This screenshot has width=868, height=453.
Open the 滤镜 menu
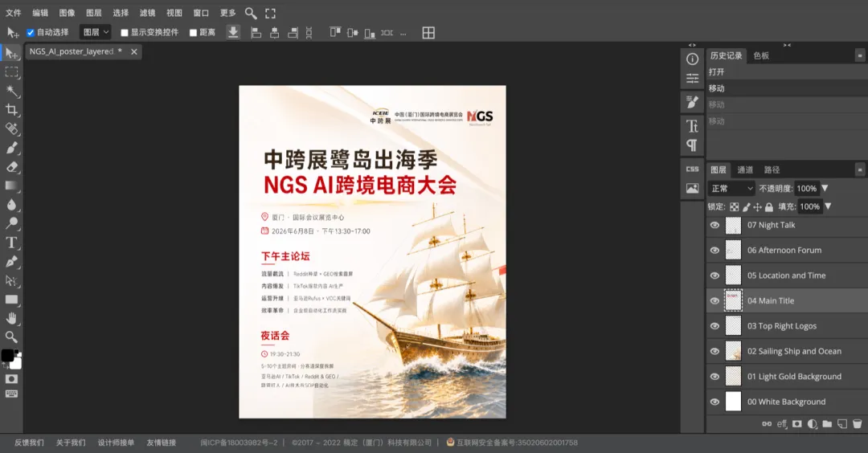point(147,13)
